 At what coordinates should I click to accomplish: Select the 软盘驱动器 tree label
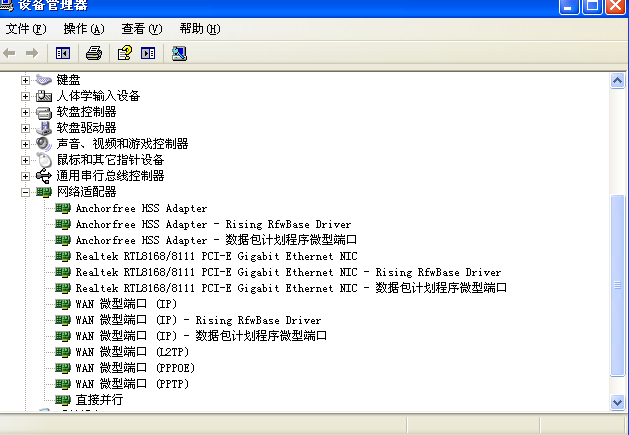86,128
